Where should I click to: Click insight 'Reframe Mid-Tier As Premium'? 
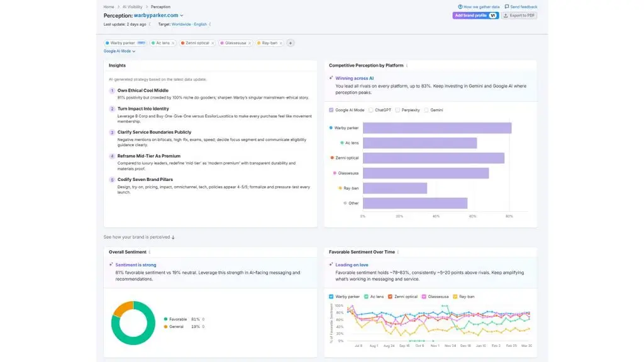tap(148, 156)
